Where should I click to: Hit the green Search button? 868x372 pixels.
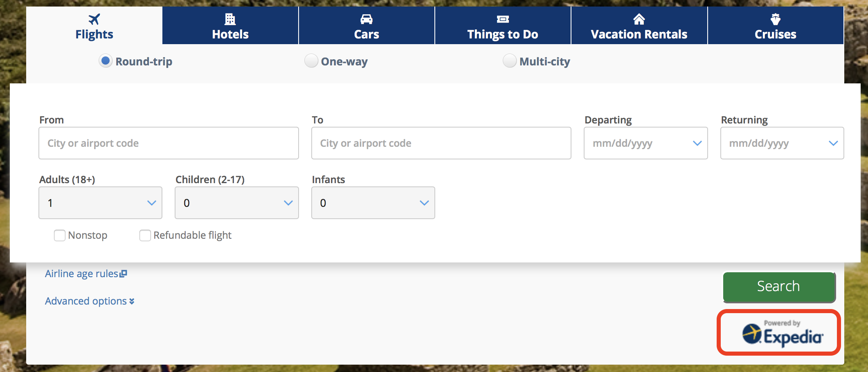[779, 287]
